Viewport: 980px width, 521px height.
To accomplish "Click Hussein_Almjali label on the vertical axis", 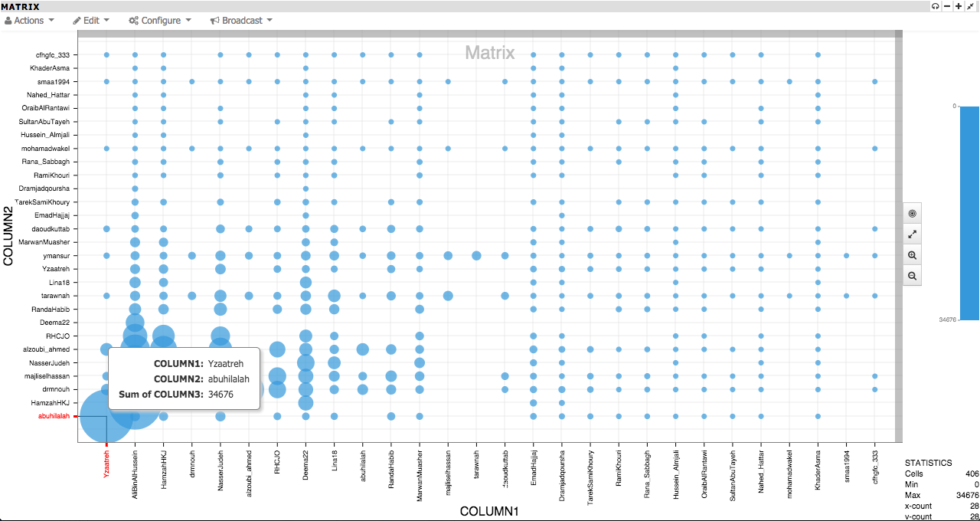I will click(46, 135).
